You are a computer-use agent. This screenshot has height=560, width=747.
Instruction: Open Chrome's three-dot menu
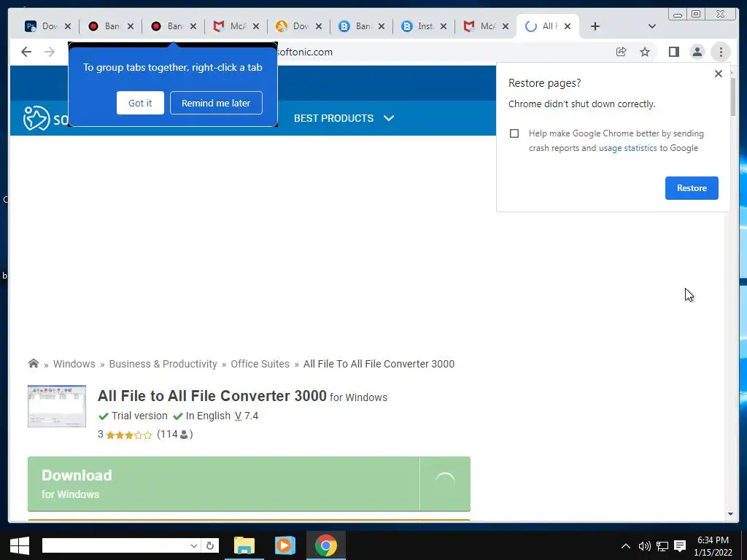tap(721, 52)
